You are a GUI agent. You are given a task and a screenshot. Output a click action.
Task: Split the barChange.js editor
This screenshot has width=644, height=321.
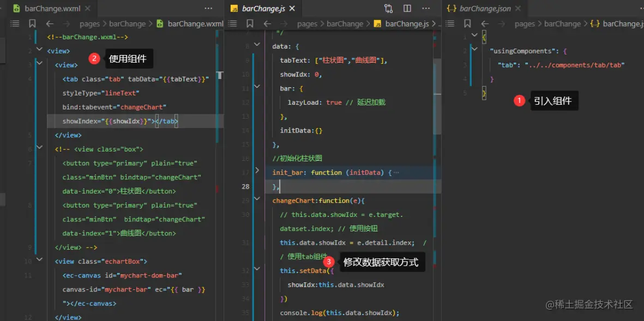tap(407, 8)
